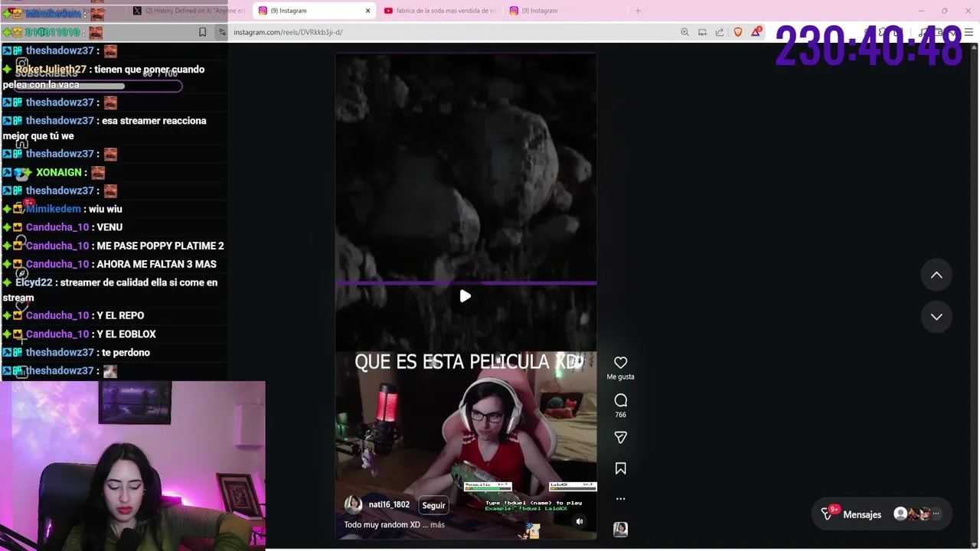Open reel's three-dot more options
980x551 pixels.
click(x=620, y=499)
